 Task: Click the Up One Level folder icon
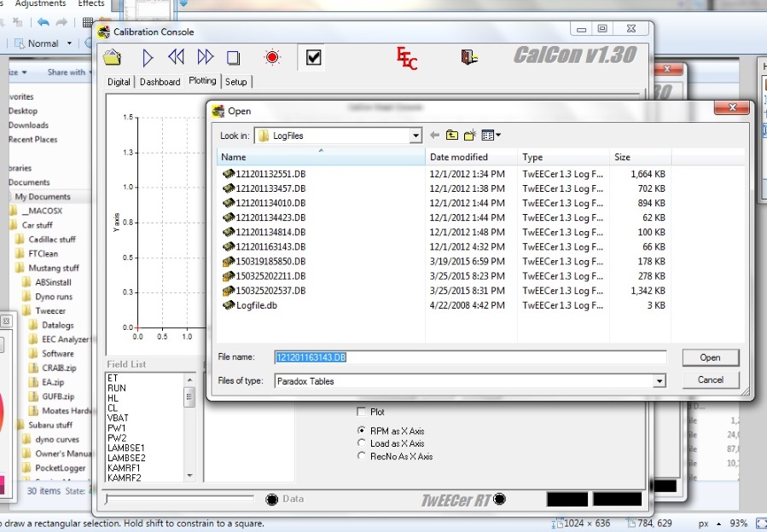pyautogui.click(x=452, y=136)
